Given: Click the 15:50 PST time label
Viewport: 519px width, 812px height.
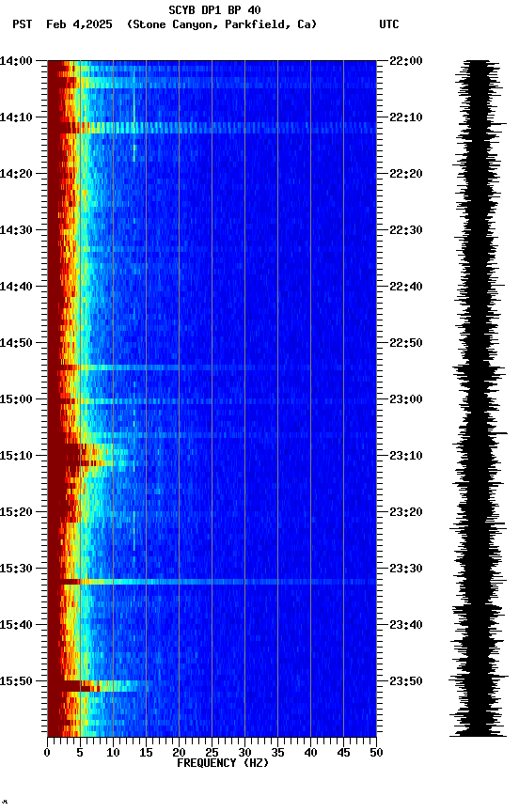Looking at the screenshot, I should 16,681.
